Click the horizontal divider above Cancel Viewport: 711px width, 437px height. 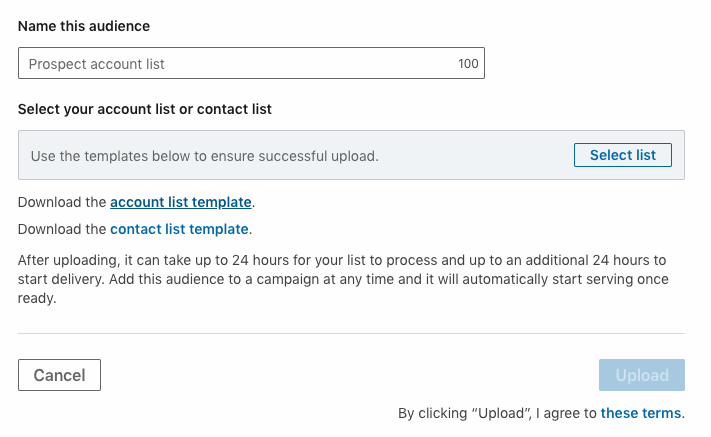[351, 333]
